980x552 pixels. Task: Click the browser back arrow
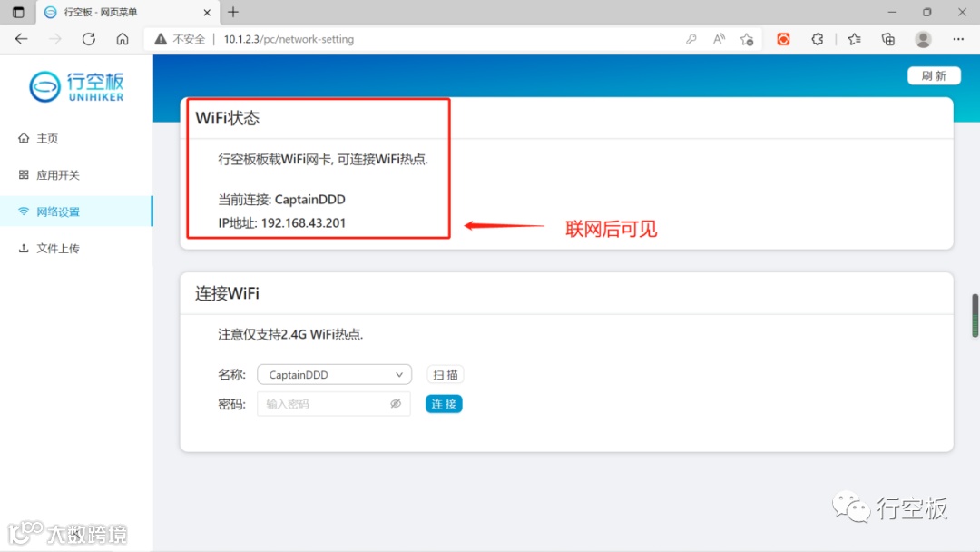(x=22, y=39)
